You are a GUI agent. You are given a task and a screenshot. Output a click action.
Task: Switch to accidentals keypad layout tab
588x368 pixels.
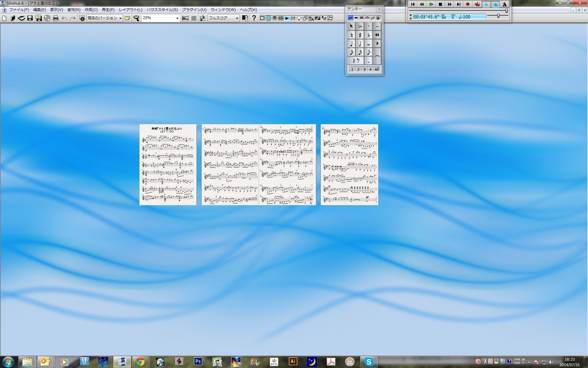click(378, 18)
